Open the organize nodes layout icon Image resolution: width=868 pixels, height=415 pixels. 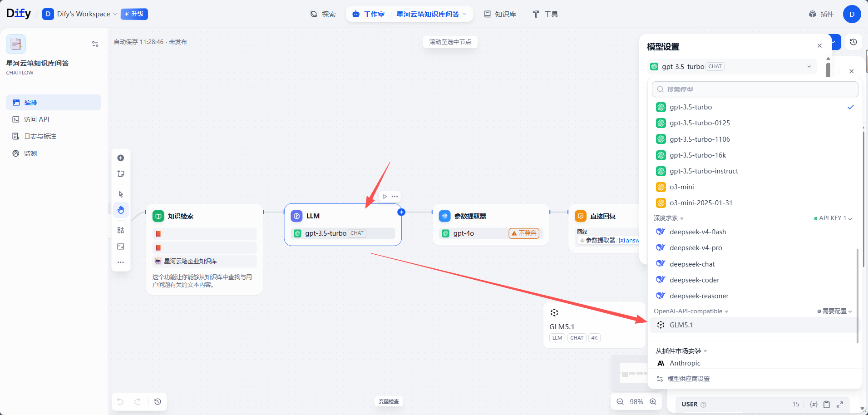click(x=121, y=230)
